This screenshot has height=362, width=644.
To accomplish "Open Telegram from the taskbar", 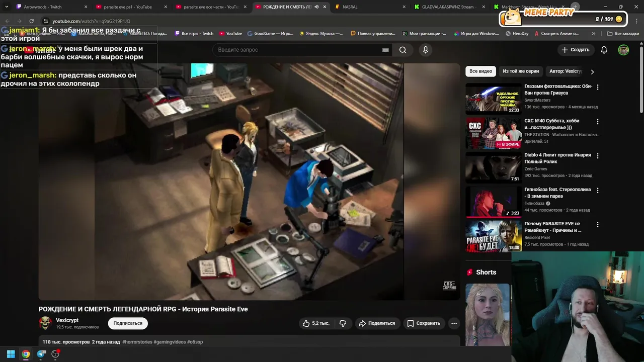I will [41, 354].
